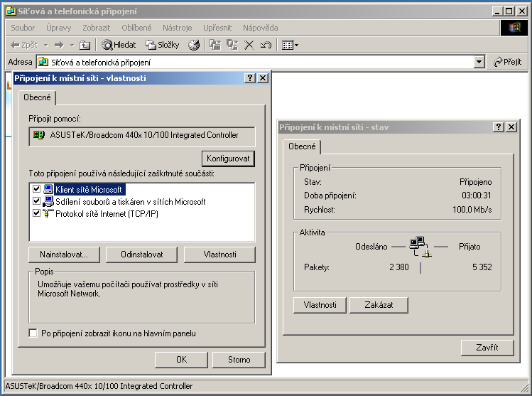Image resolution: width=532 pixels, height=396 pixels.
Task: Uncheck Protokol sítě Internet (TCP/IP) checkbox
Action: (x=36, y=213)
